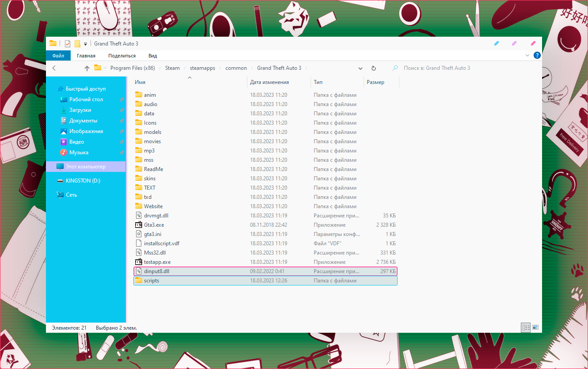Open the Главная ribbon tab
This screenshot has height=369, width=588.
click(x=86, y=56)
